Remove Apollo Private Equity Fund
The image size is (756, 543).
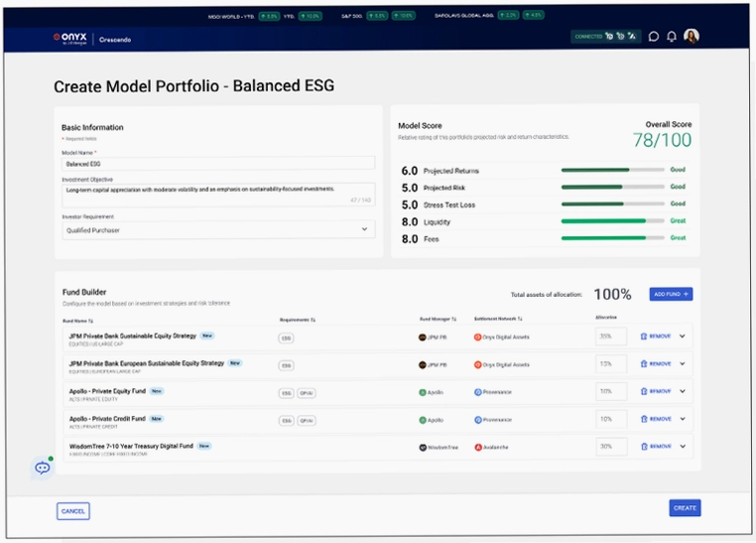click(x=655, y=391)
